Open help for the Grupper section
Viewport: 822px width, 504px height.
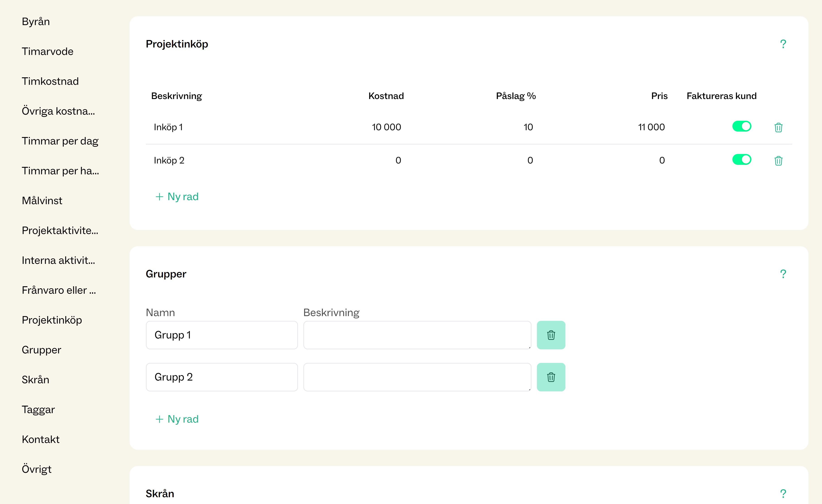783,274
